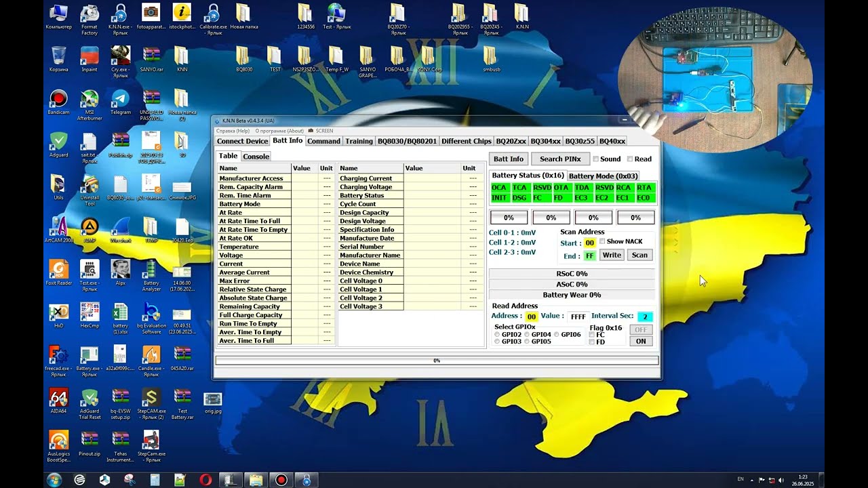Switch to the Connect Device tab
868x488 pixels.
(242, 141)
